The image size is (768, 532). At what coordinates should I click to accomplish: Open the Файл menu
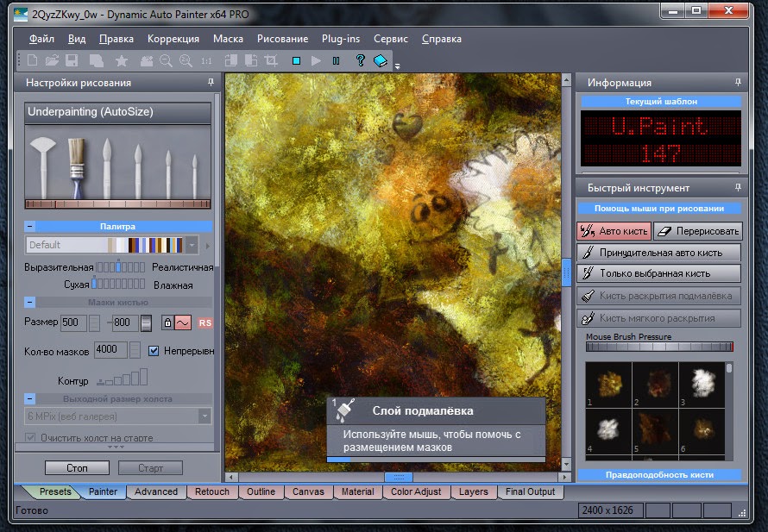(x=41, y=39)
